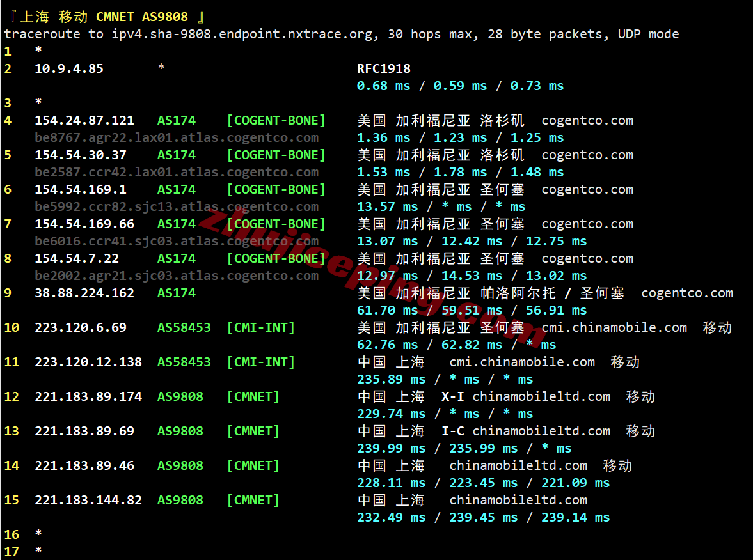Click hostname be8767.agr22.lax01.atlas.cogentco.com

pos(177,137)
